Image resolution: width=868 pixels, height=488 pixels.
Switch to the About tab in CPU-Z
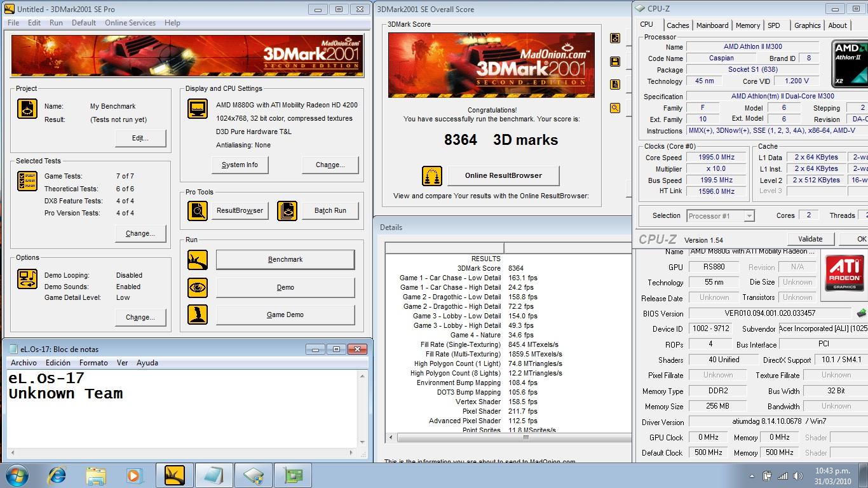pyautogui.click(x=837, y=25)
